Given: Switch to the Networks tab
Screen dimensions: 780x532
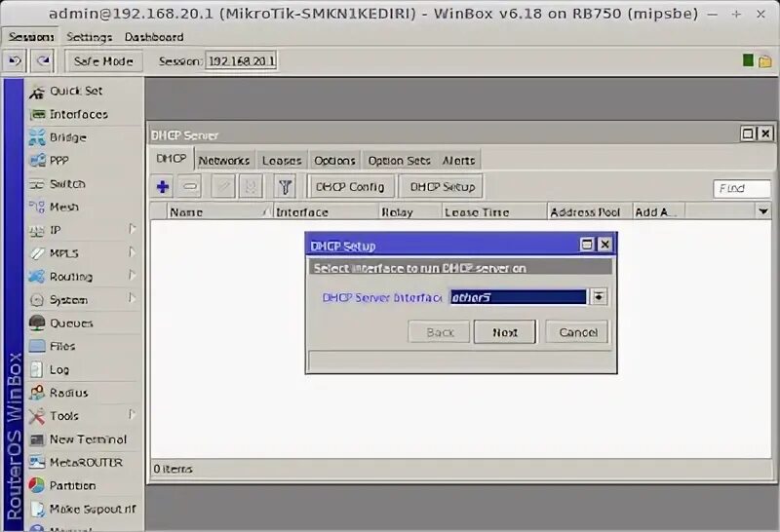Looking at the screenshot, I should click(x=224, y=161).
